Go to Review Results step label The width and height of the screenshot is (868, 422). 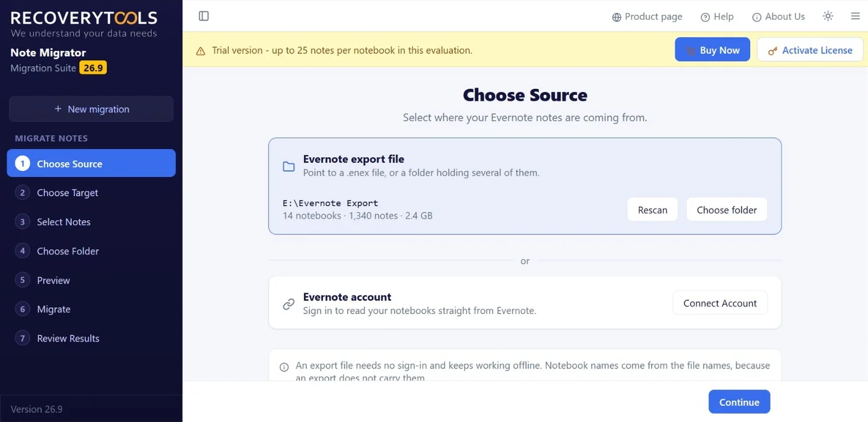pyautogui.click(x=68, y=338)
